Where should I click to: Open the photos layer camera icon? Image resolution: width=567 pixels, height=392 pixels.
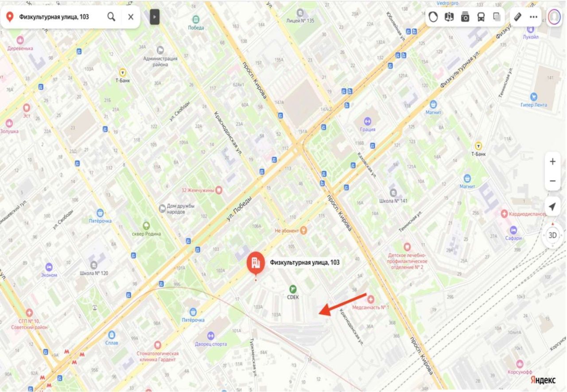(465, 17)
